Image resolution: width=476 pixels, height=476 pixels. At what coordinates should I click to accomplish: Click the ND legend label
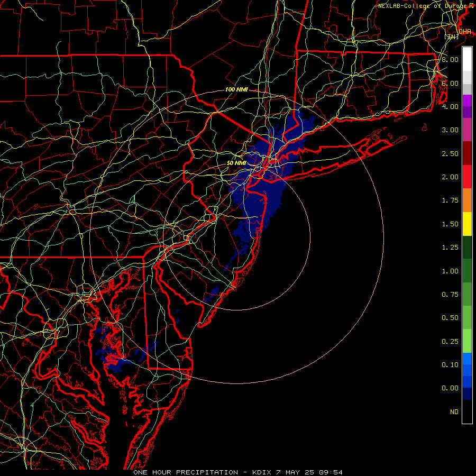(x=454, y=412)
